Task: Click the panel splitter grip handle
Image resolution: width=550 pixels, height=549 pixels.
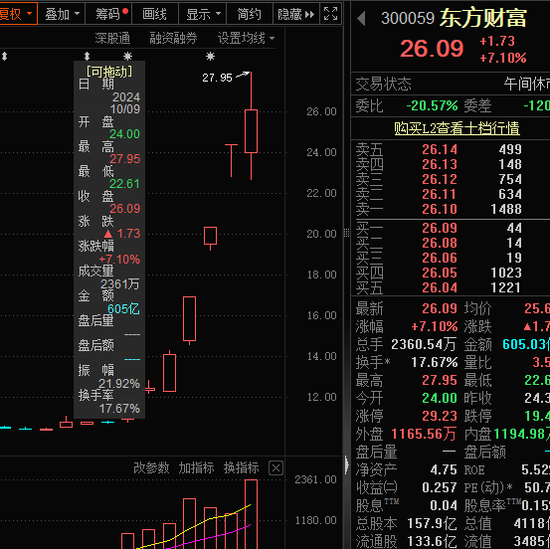Action: tap(347, 233)
